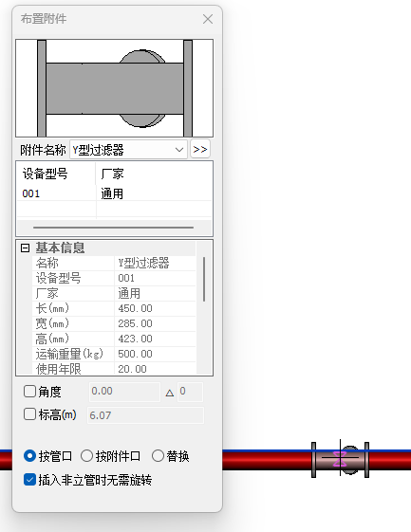The width and height of the screenshot is (411, 532).
Task: Close the 布置附件 dialog
Action: click(208, 19)
